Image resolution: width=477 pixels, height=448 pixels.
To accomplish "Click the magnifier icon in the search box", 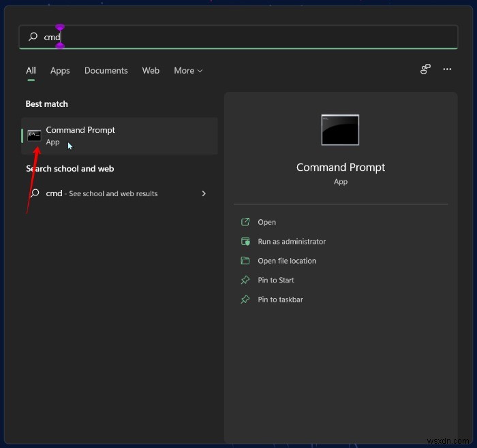I will point(33,37).
